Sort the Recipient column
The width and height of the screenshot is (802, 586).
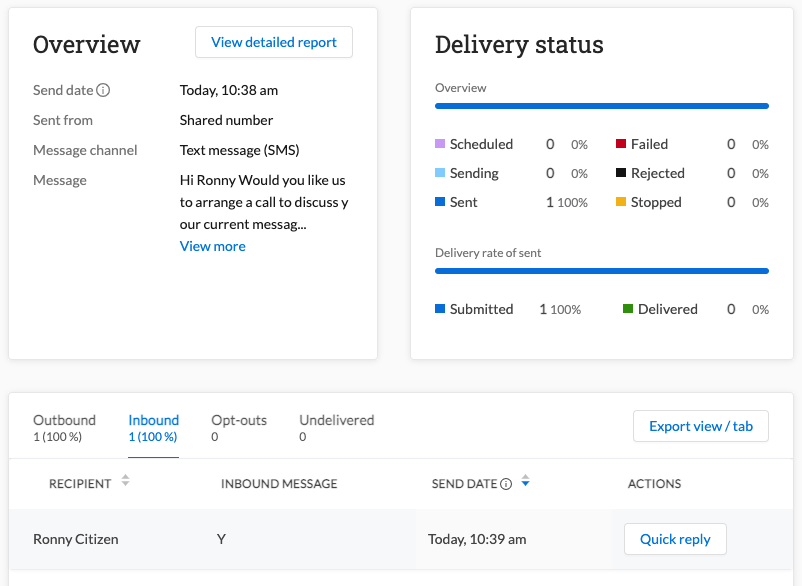pos(124,480)
